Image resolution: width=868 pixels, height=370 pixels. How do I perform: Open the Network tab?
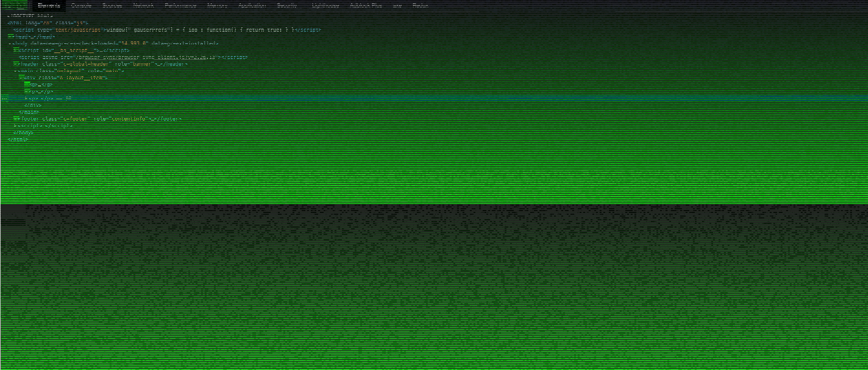click(x=143, y=5)
